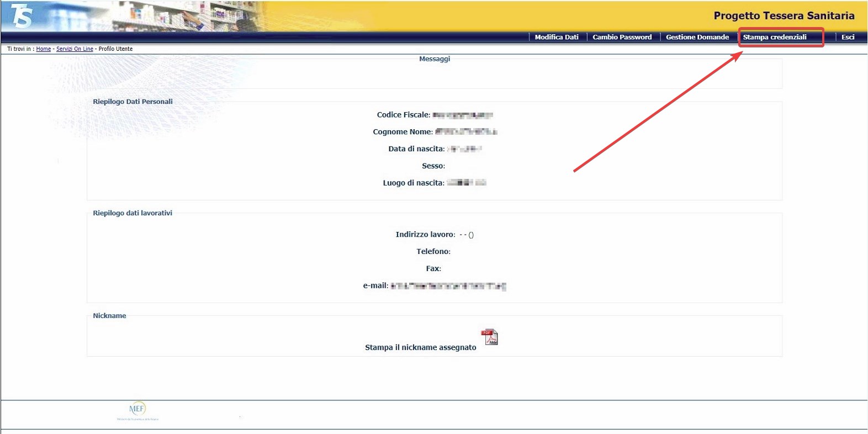This screenshot has height=434, width=868.
Task: Go to Cambio Password
Action: (x=622, y=37)
